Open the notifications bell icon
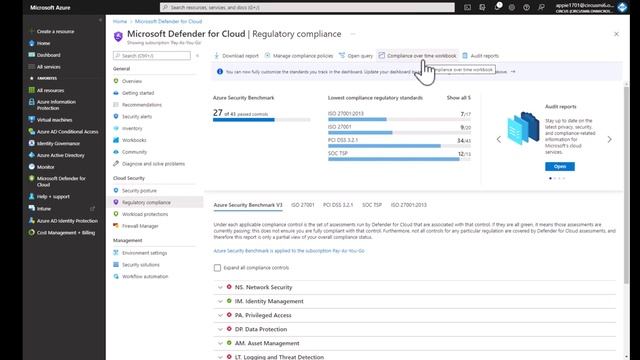Image resolution: width=640 pixels, height=360 pixels. [x=497, y=7]
